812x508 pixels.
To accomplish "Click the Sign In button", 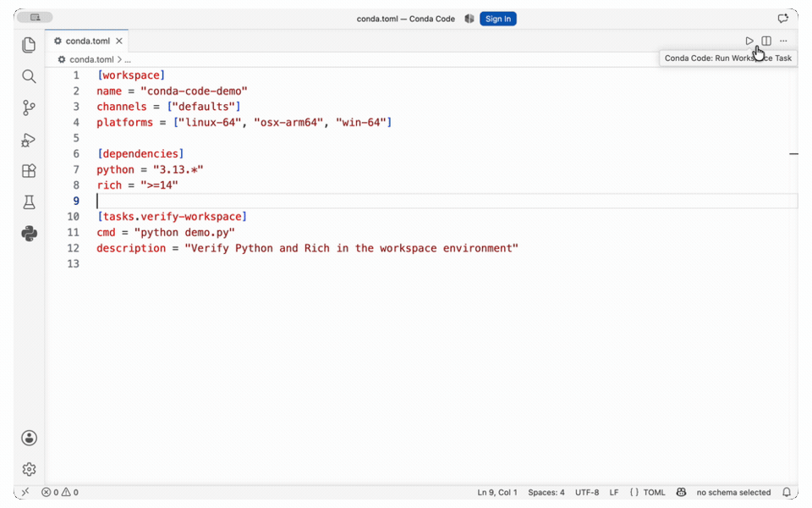I will tap(497, 19).
